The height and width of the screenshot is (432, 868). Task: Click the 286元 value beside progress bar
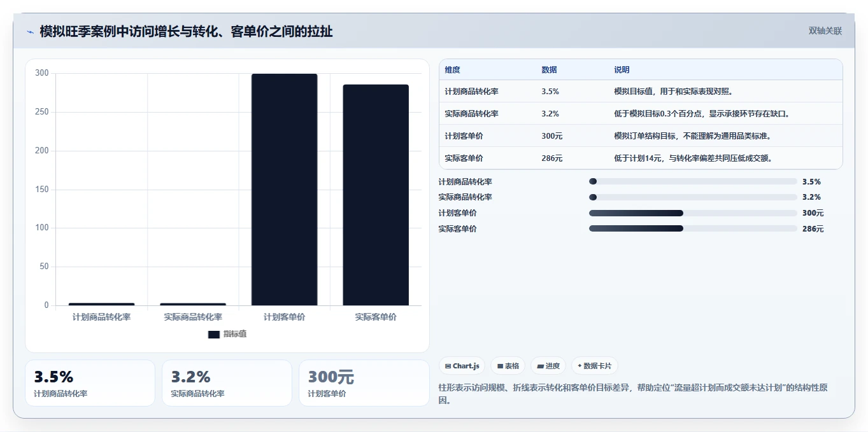click(813, 229)
